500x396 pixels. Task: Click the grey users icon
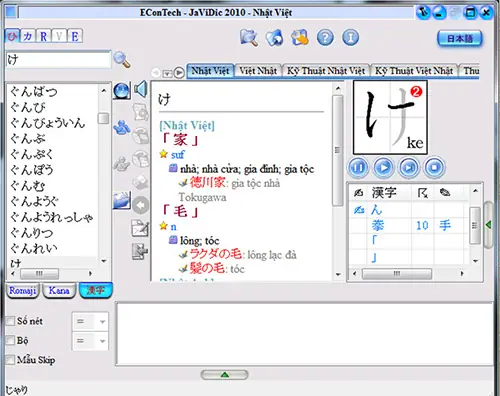[x=122, y=164]
